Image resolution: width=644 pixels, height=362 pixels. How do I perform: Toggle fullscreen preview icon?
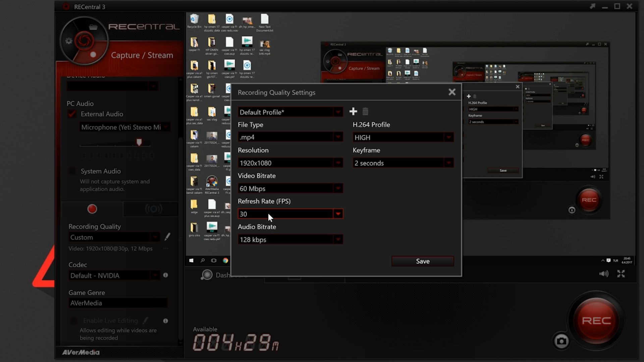621,274
